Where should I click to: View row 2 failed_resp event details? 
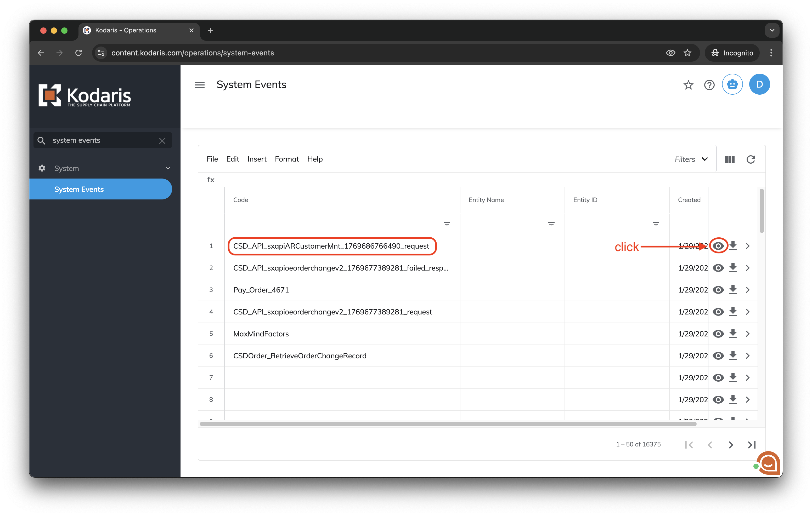[718, 268]
